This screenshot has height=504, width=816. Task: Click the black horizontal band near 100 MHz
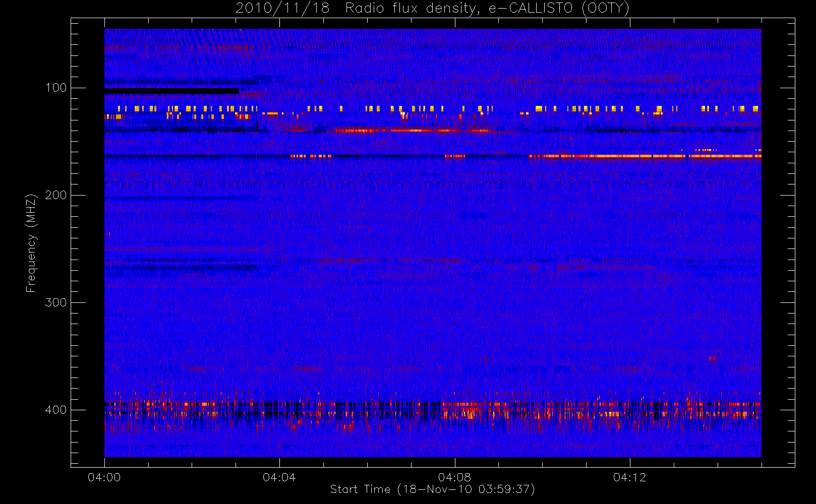[171, 91]
